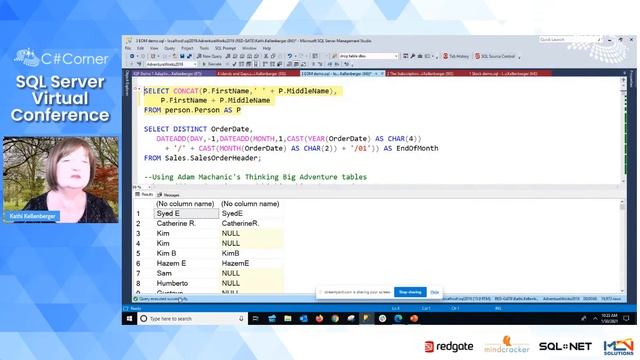
Task: Open the Query menu
Action: [x=169, y=48]
